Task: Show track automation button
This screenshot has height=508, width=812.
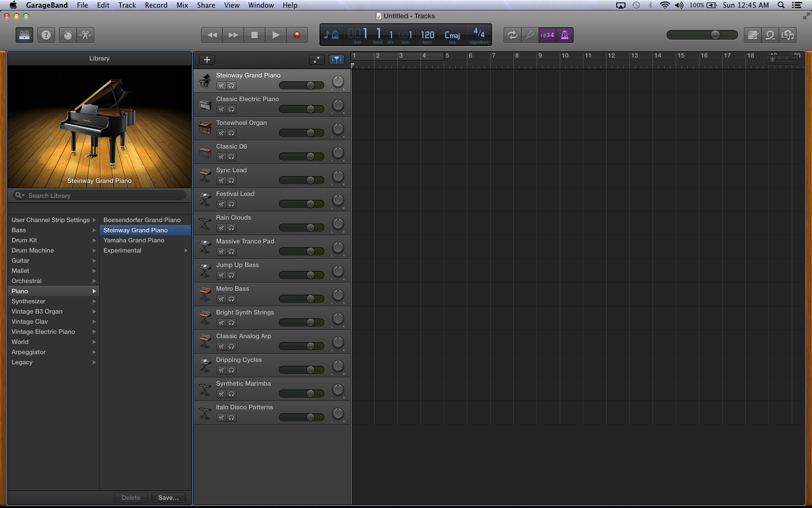Action: click(x=317, y=60)
